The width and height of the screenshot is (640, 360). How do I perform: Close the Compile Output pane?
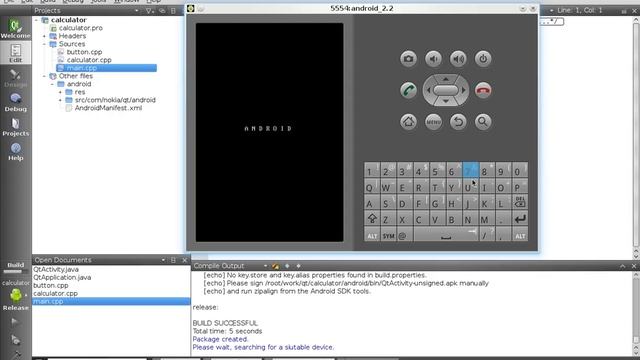tap(633, 266)
